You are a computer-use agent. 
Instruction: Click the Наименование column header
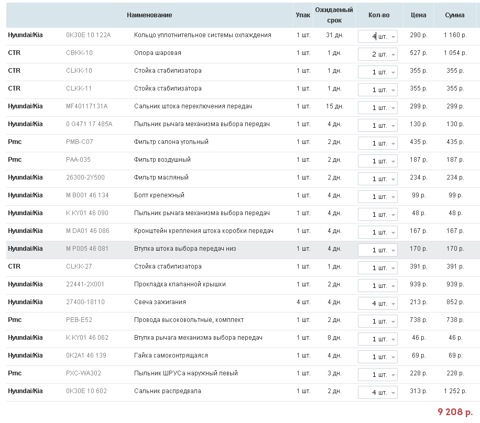149,15
